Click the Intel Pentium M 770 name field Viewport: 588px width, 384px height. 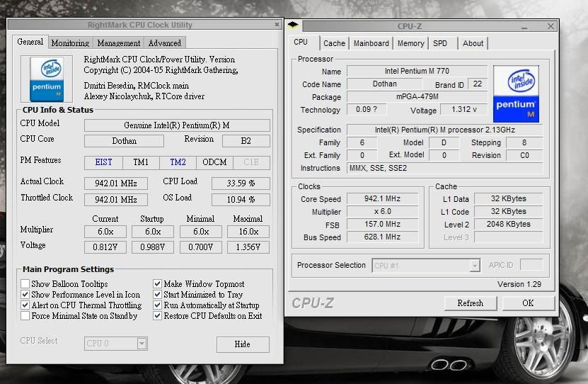(417, 71)
